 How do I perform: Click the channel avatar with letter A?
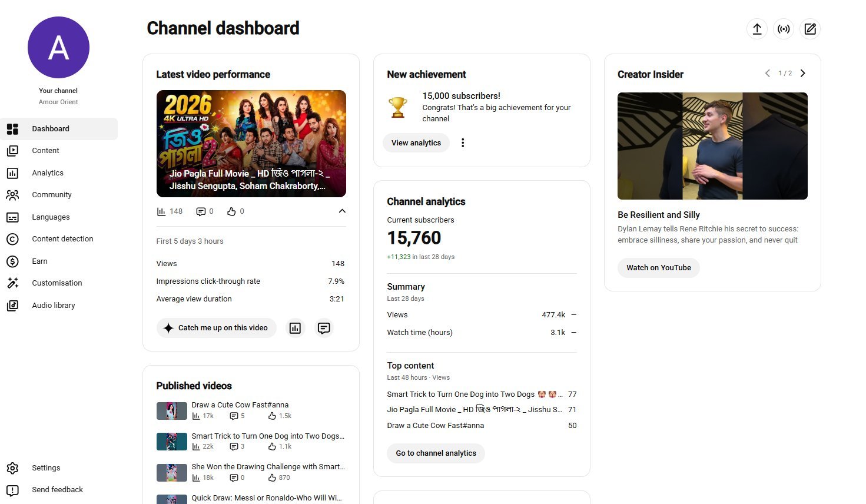(58, 48)
